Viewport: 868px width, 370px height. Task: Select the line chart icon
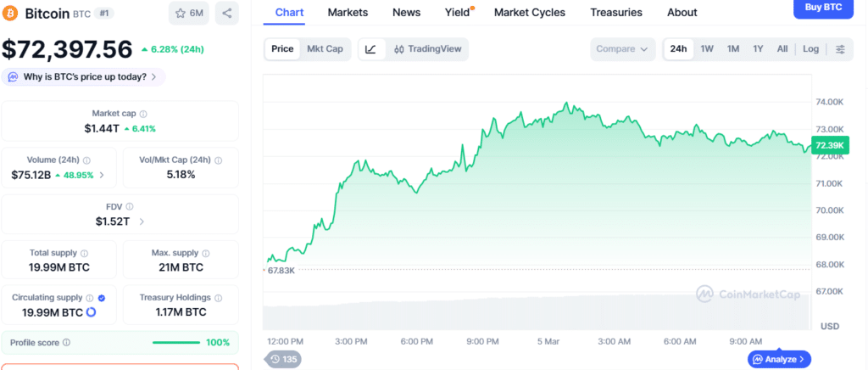371,49
